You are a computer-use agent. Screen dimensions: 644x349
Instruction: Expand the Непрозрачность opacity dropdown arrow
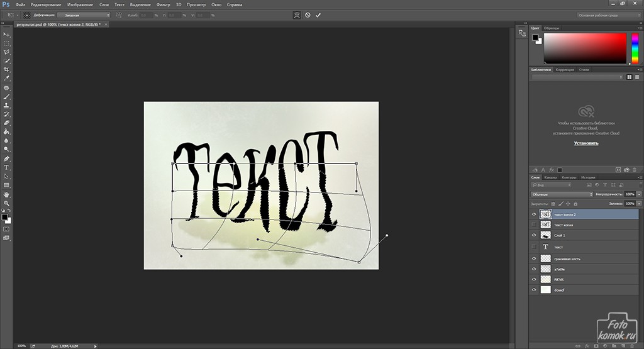(x=639, y=194)
